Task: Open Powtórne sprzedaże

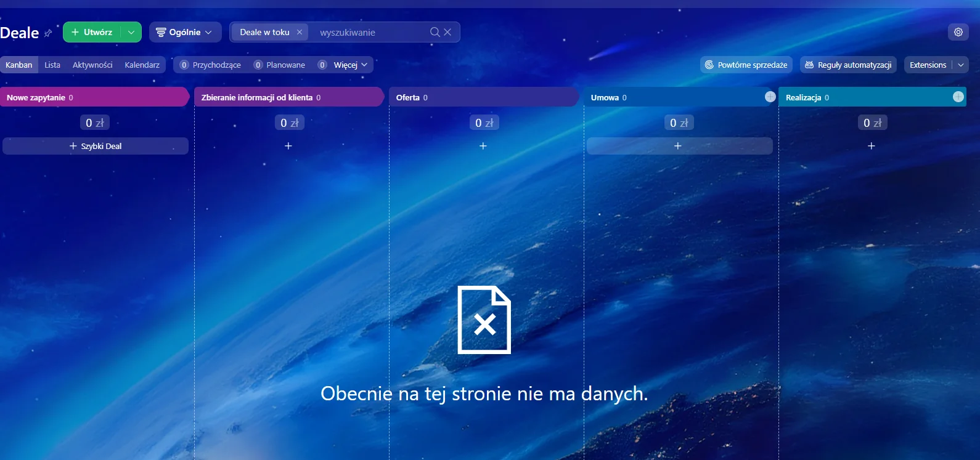Action: pos(746,65)
